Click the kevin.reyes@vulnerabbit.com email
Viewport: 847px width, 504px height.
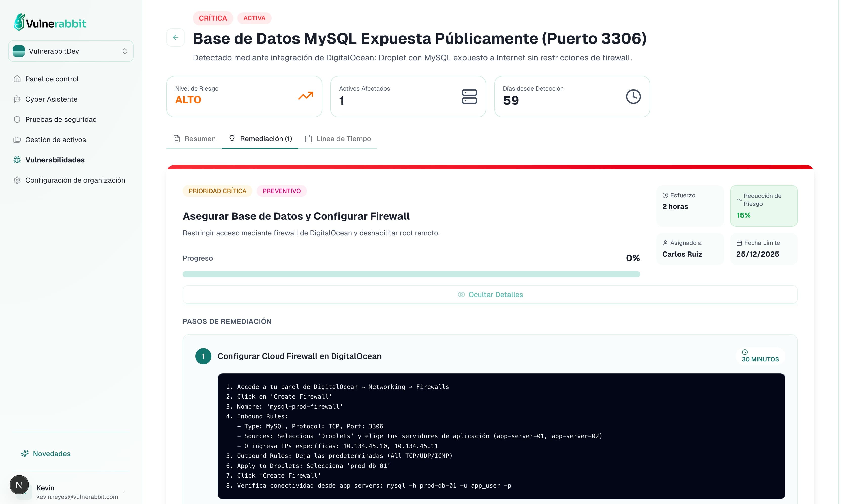point(77,496)
